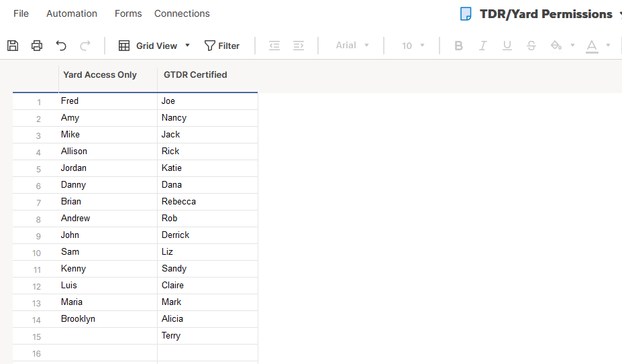Select the cell containing Sam
This screenshot has height=364, width=622.
click(108, 252)
